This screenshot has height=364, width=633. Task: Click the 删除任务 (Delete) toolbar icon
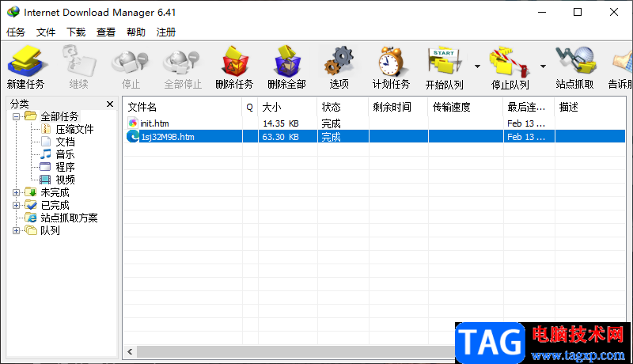[234, 62]
